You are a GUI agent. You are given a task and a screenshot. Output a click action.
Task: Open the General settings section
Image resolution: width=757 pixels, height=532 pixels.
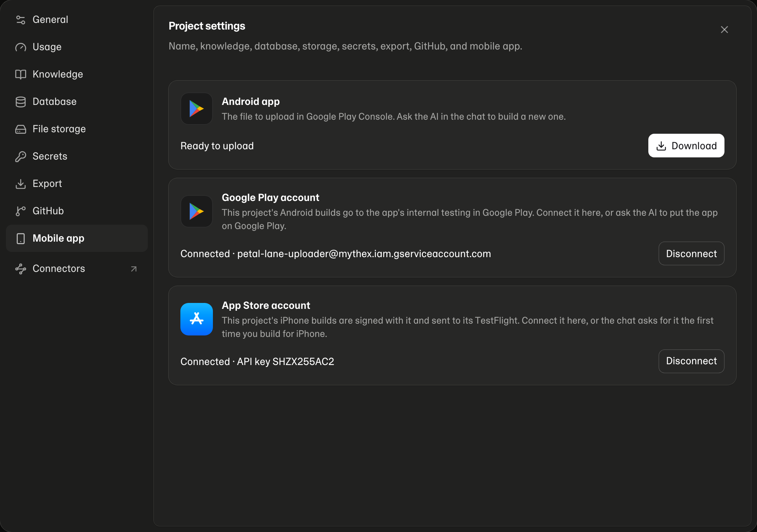(x=77, y=20)
